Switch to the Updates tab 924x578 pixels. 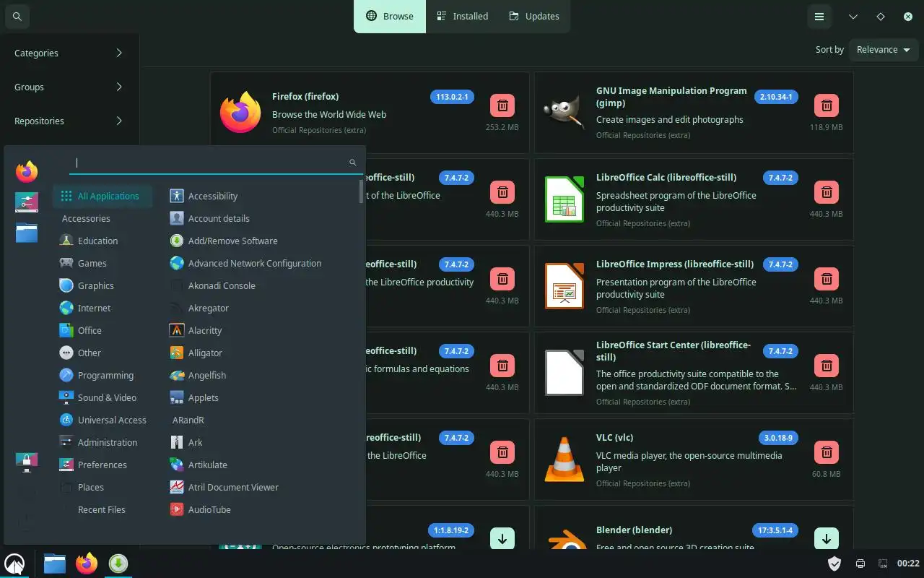point(534,16)
